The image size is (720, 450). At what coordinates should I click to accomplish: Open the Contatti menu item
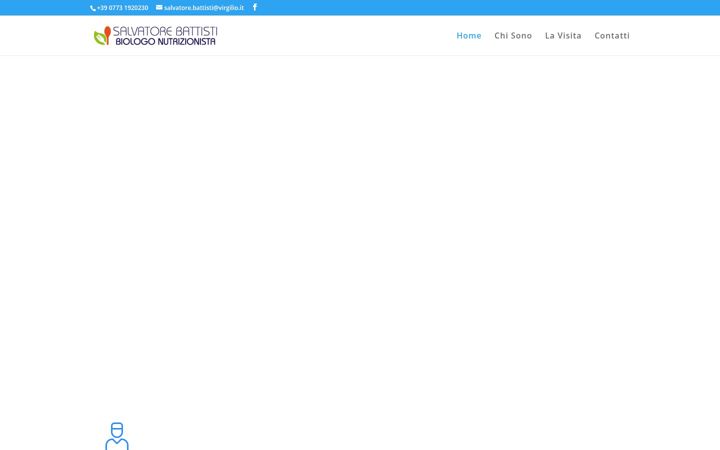pos(612,35)
